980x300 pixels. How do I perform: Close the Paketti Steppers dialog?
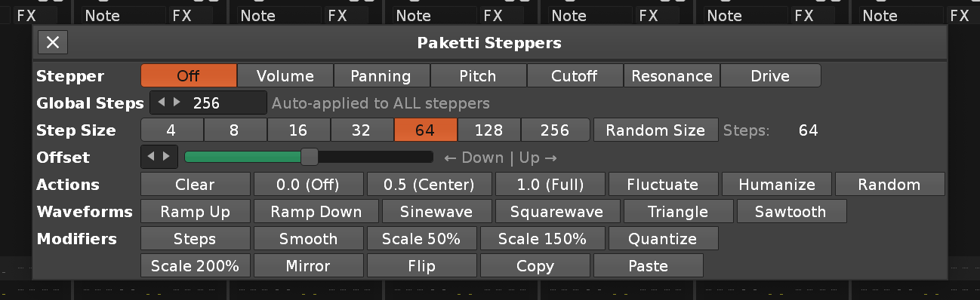53,43
